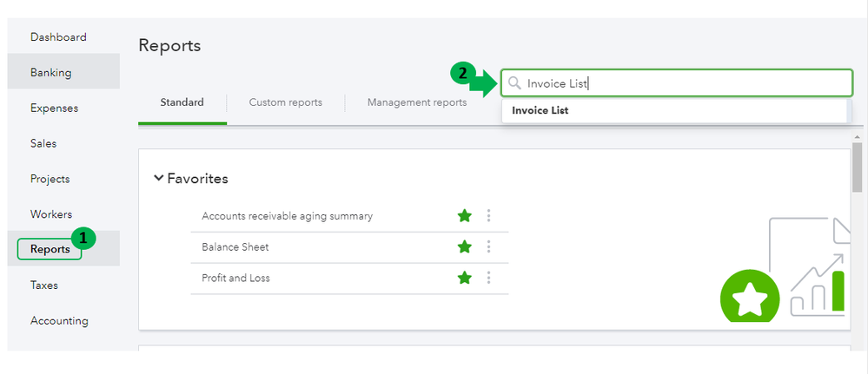This screenshot has width=868, height=374.
Task: Collapse the Favorites section chevron
Action: pyautogui.click(x=158, y=178)
